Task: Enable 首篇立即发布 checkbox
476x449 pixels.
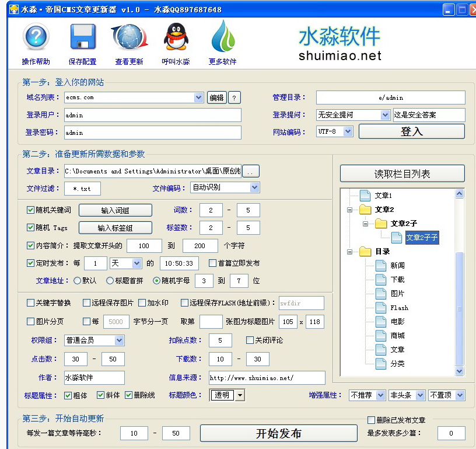Action: [212, 263]
